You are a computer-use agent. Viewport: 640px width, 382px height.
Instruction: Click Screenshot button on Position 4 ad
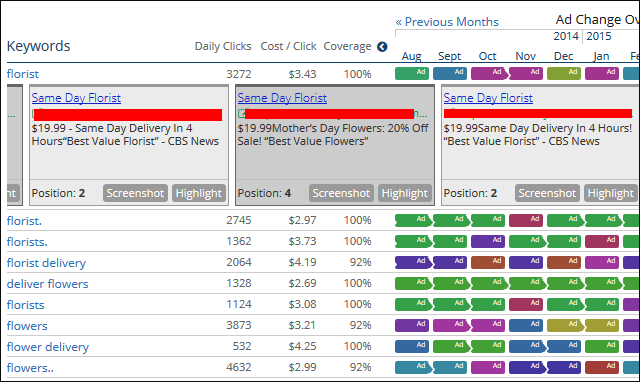(x=341, y=193)
